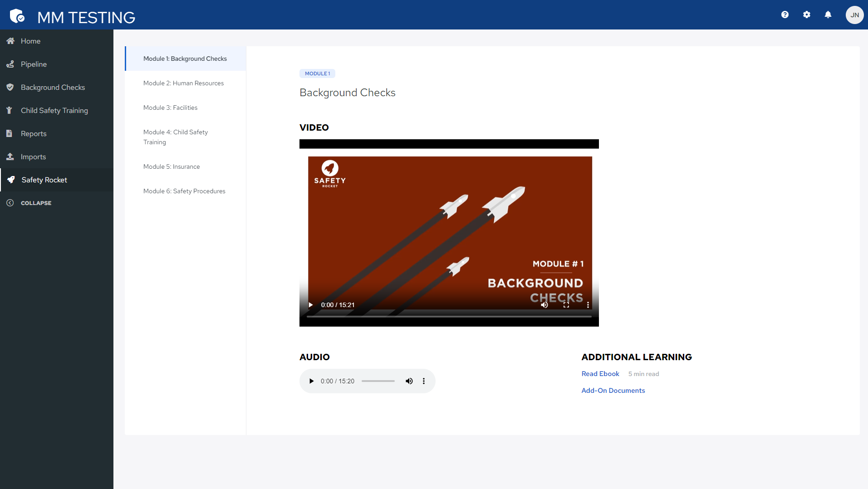Mute the audio player volume

tap(409, 381)
